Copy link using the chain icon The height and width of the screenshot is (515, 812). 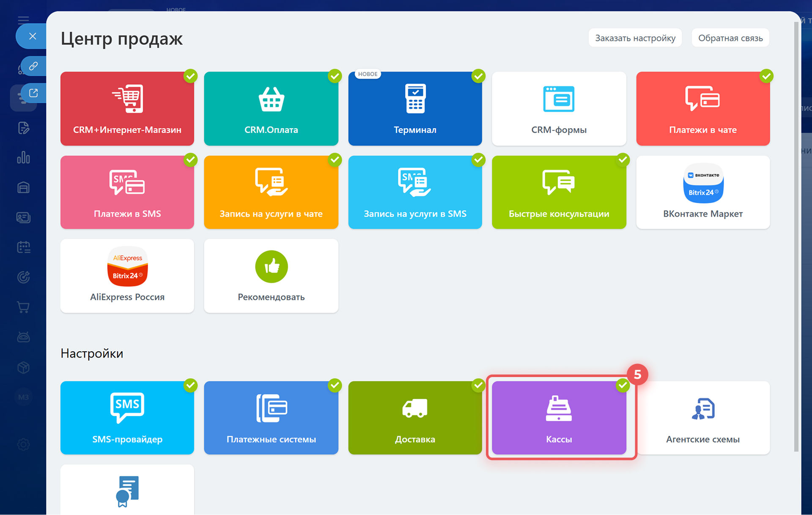33,66
